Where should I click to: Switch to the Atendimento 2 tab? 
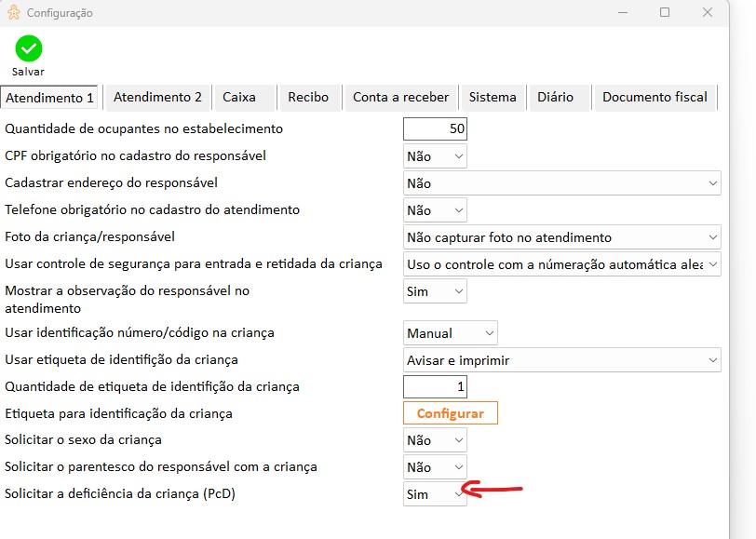click(x=157, y=97)
